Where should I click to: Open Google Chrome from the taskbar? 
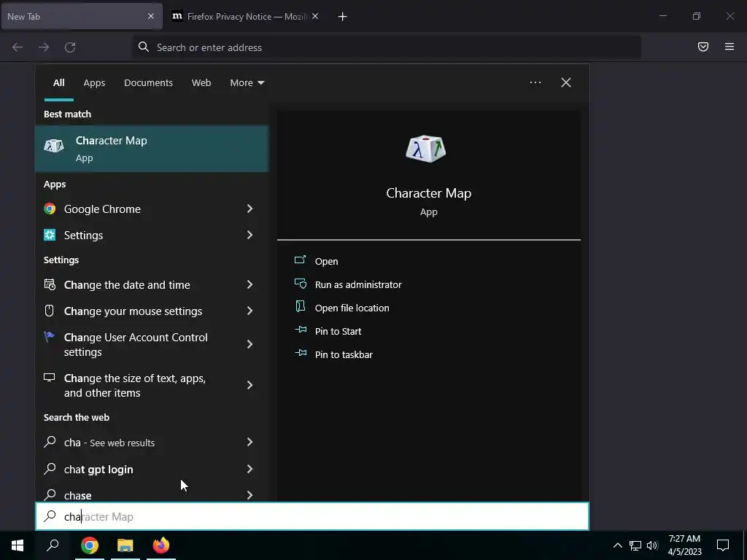(90, 545)
